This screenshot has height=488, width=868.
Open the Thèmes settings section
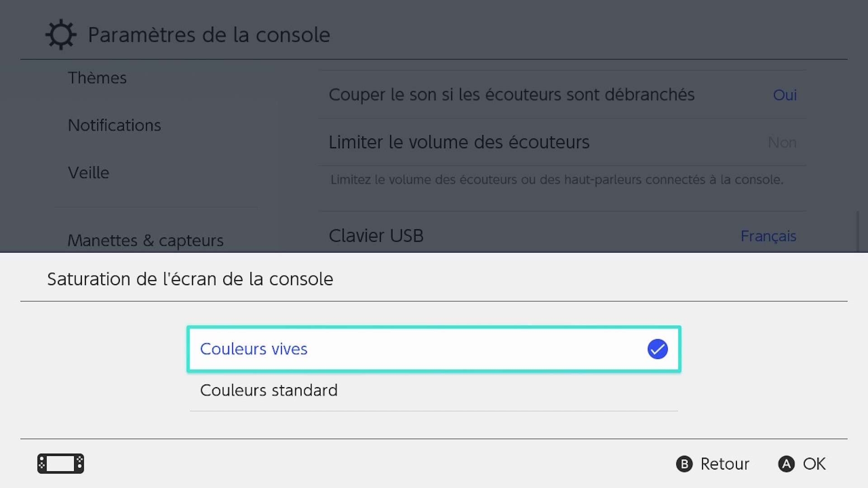click(x=97, y=78)
